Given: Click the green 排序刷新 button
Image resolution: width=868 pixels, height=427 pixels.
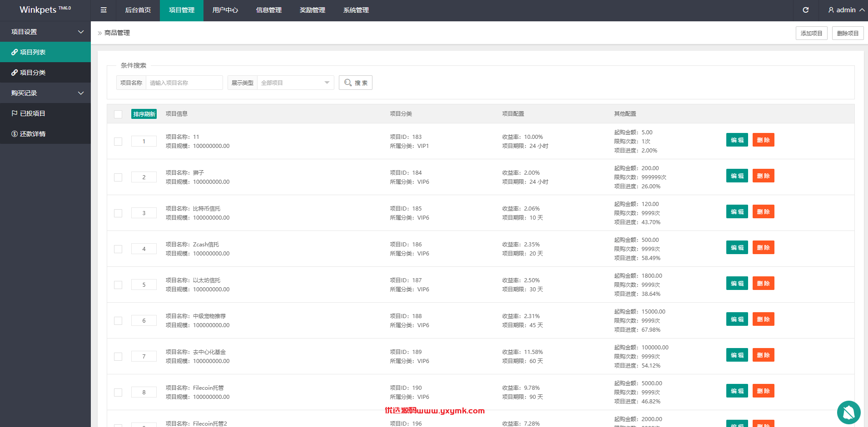Looking at the screenshot, I should (x=144, y=114).
